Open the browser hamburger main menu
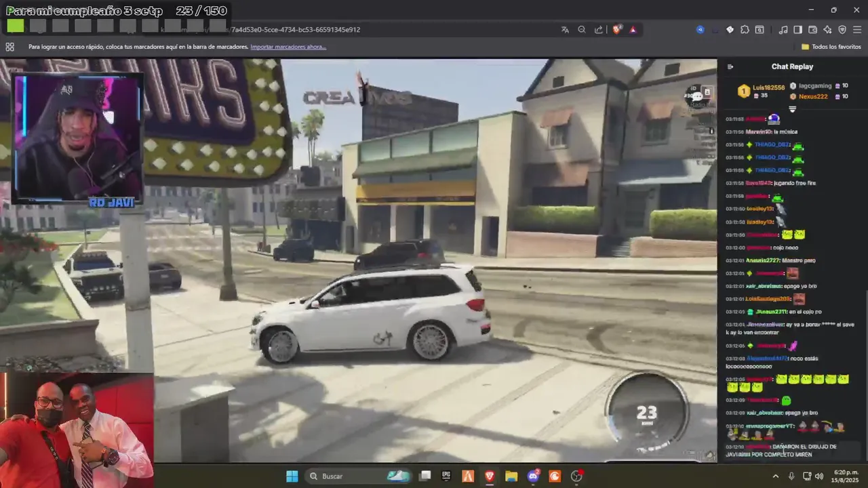This screenshot has width=868, height=488. point(857,30)
